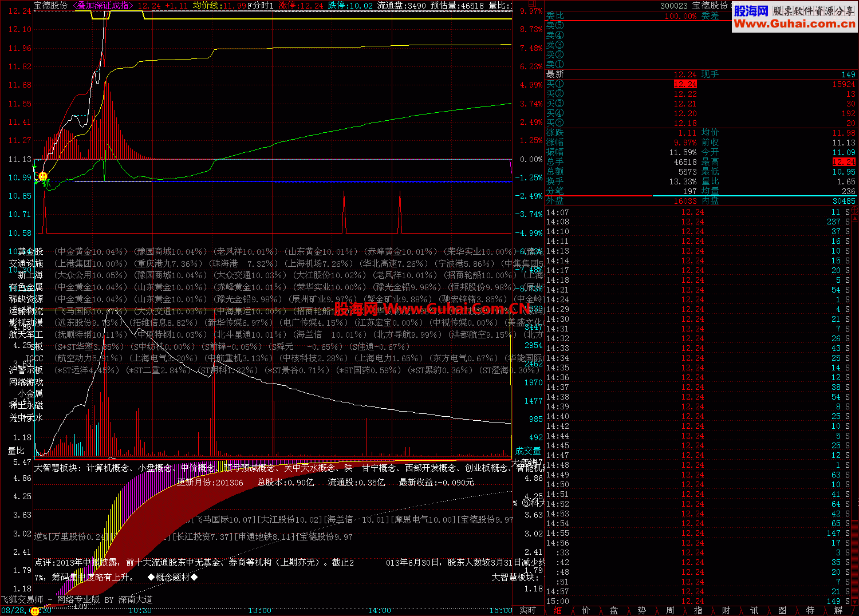The image size is (859, 616).
Task: Click the 涨停:12.24 limit-up value in header
Action: click(301, 6)
